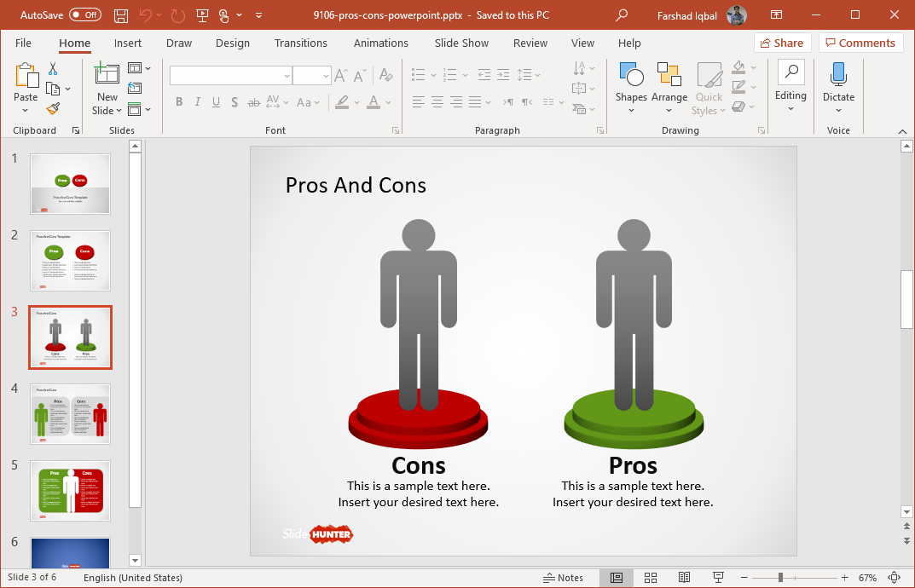This screenshot has width=915, height=588.
Task: Click the Format Painter icon
Action: 51,109
